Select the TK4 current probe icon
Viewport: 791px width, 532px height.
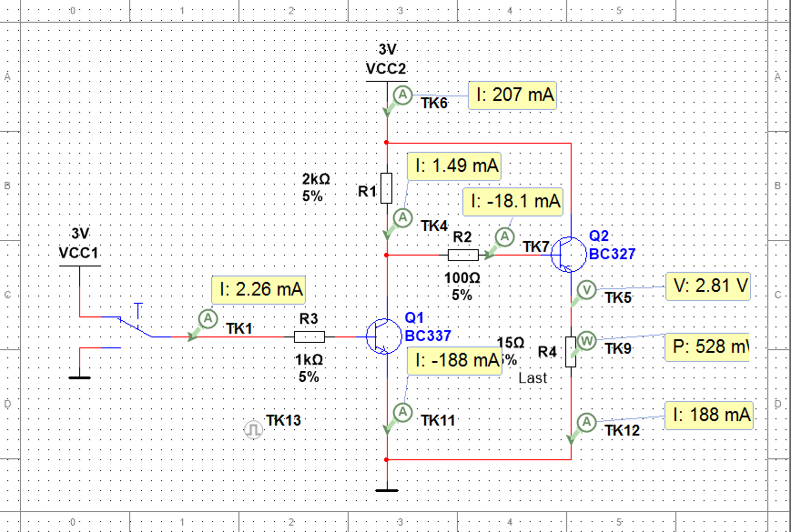402,217
